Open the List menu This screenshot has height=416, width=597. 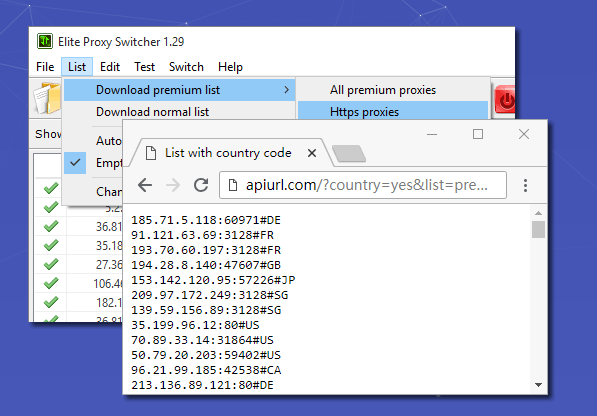coord(77,67)
